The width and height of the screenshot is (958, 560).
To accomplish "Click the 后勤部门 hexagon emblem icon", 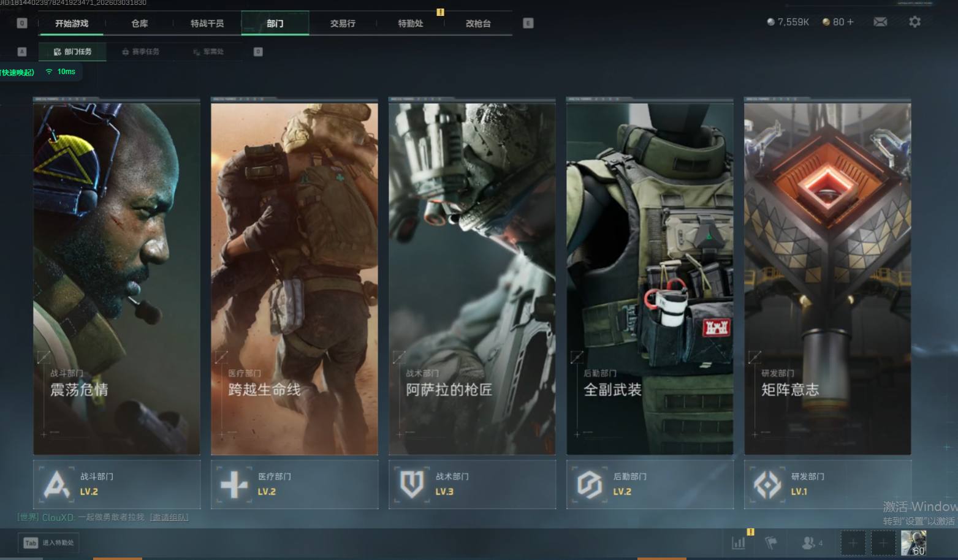I will click(590, 485).
